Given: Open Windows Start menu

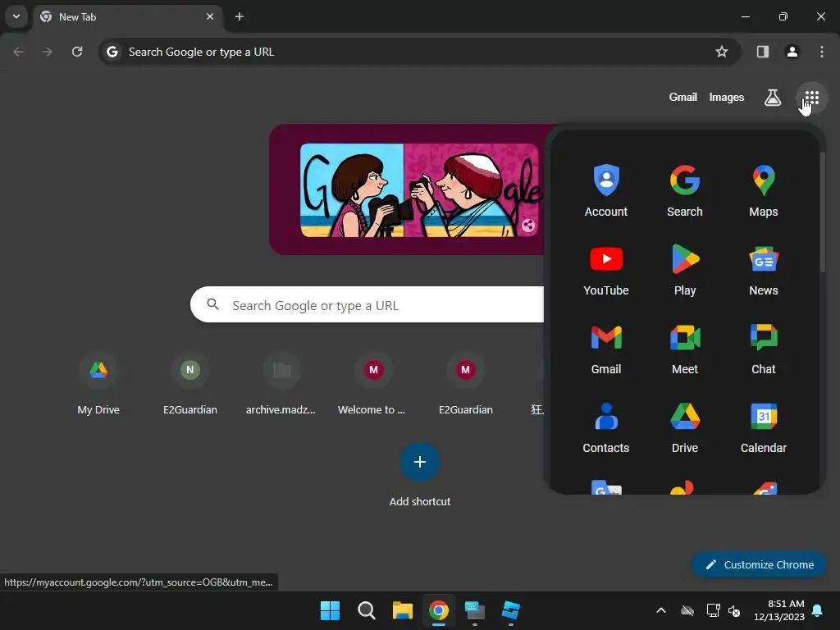Looking at the screenshot, I should (x=330, y=610).
